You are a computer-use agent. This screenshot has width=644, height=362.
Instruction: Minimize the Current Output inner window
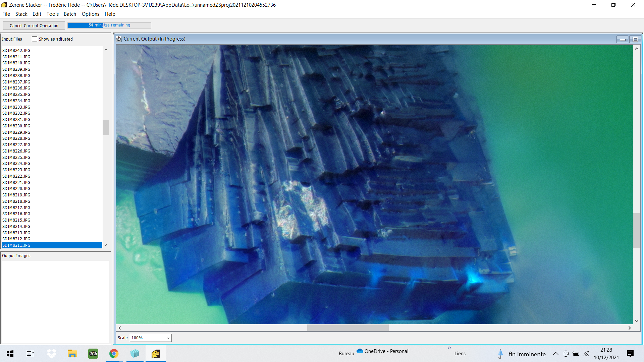click(x=623, y=40)
